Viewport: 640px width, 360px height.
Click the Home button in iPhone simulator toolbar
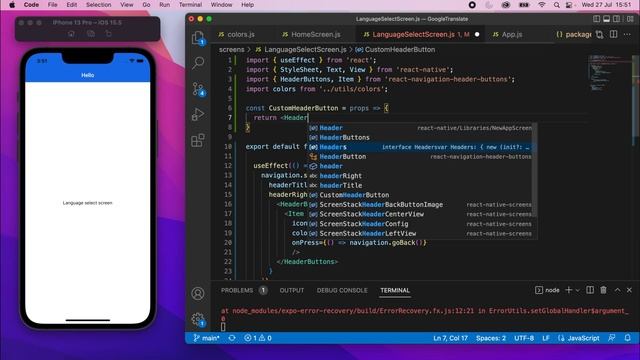click(x=71, y=33)
